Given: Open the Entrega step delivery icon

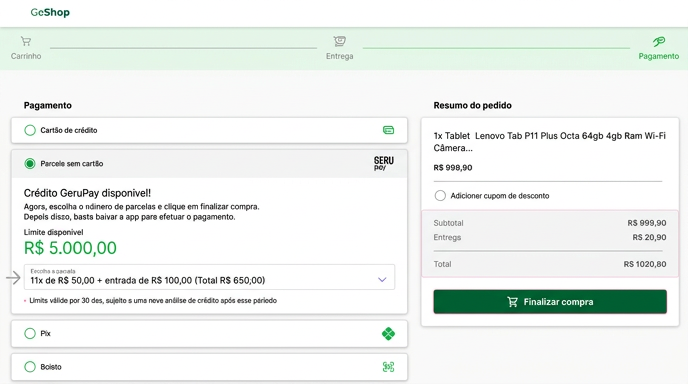Looking at the screenshot, I should tap(339, 41).
